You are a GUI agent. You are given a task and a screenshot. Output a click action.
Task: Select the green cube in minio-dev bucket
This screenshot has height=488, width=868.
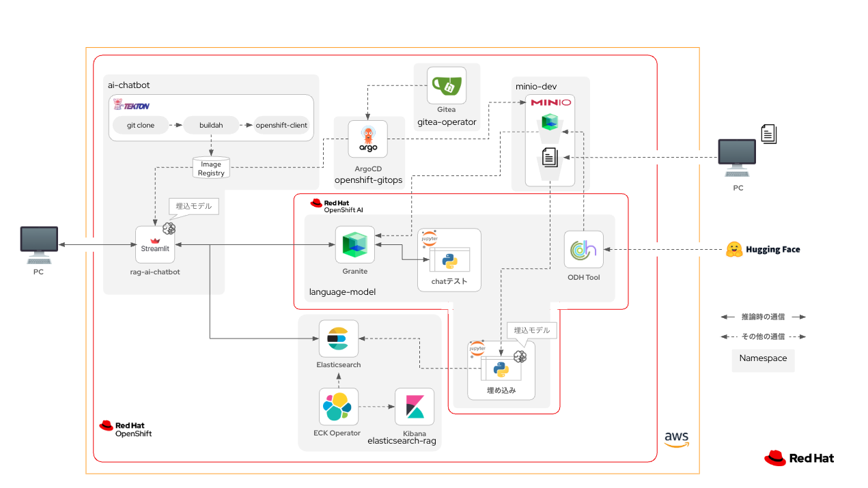[550, 123]
